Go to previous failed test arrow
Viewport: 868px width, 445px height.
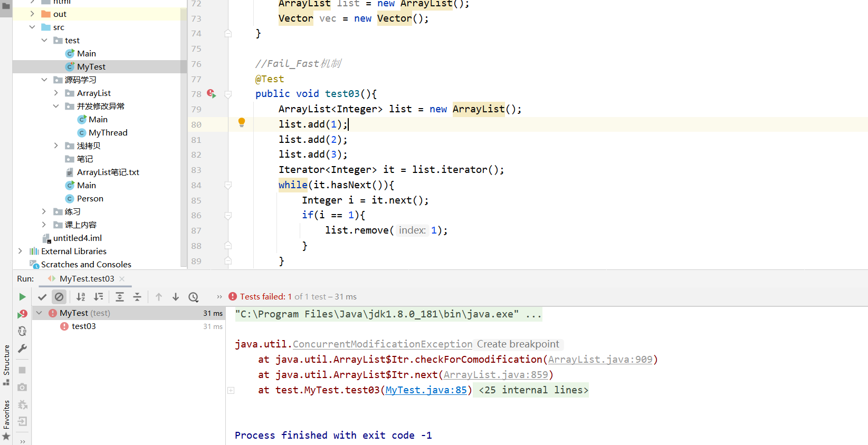pyautogui.click(x=159, y=297)
